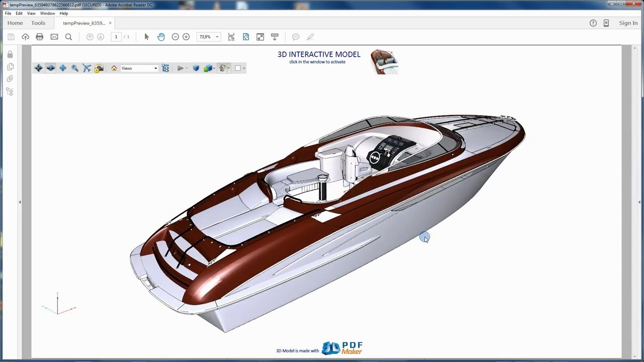Select the 3D Rotate tool
The image size is (644, 362).
(x=39, y=68)
